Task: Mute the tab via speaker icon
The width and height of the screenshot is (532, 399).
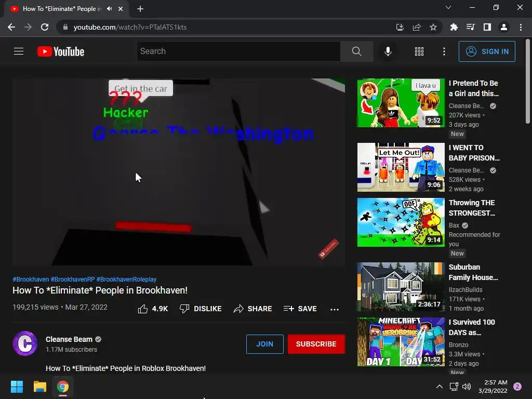Action: pyautogui.click(x=109, y=9)
